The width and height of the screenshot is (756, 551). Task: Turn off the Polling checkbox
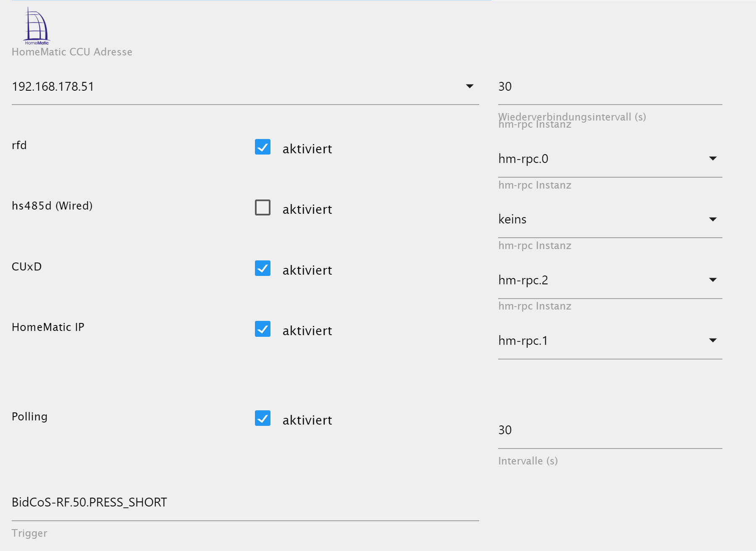click(x=262, y=418)
